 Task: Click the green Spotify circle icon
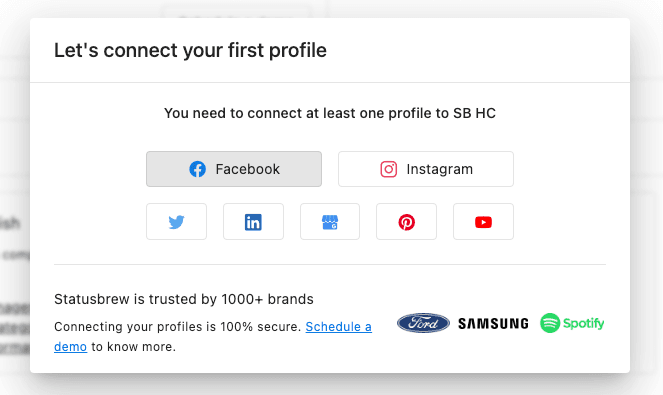[550, 323]
